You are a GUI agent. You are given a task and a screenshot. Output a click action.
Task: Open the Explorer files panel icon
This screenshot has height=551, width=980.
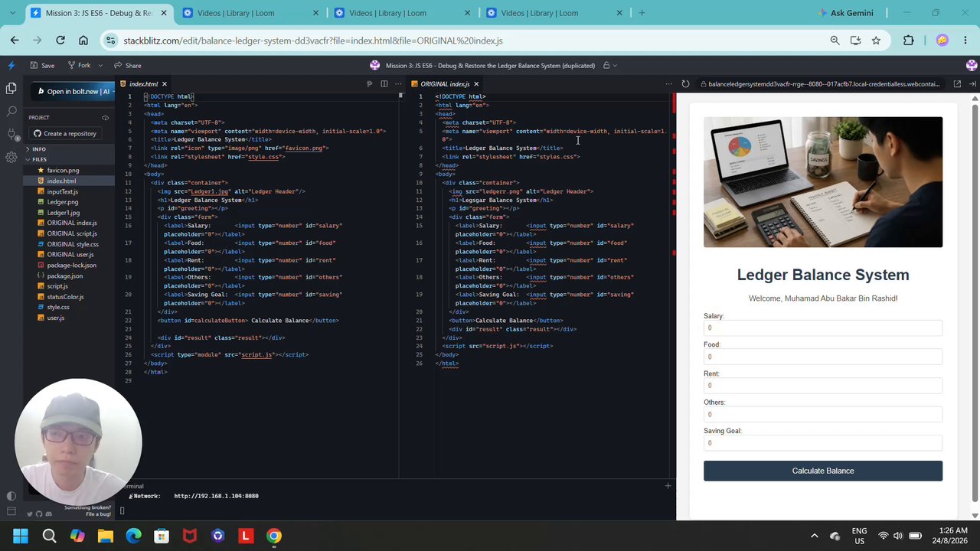pyautogui.click(x=11, y=89)
